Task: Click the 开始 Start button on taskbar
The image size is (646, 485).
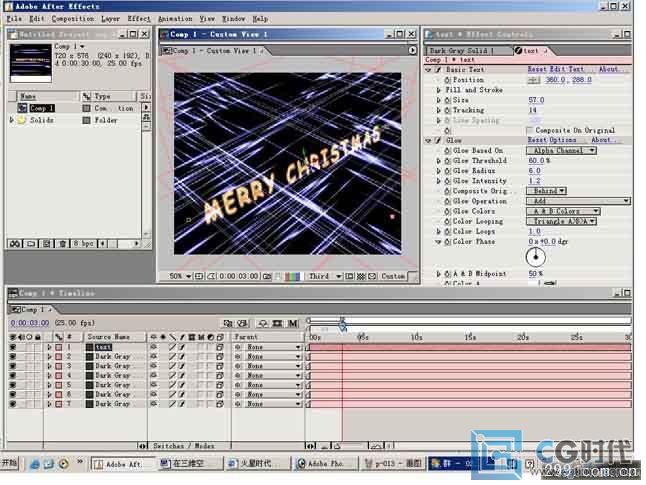Action: click(10, 463)
